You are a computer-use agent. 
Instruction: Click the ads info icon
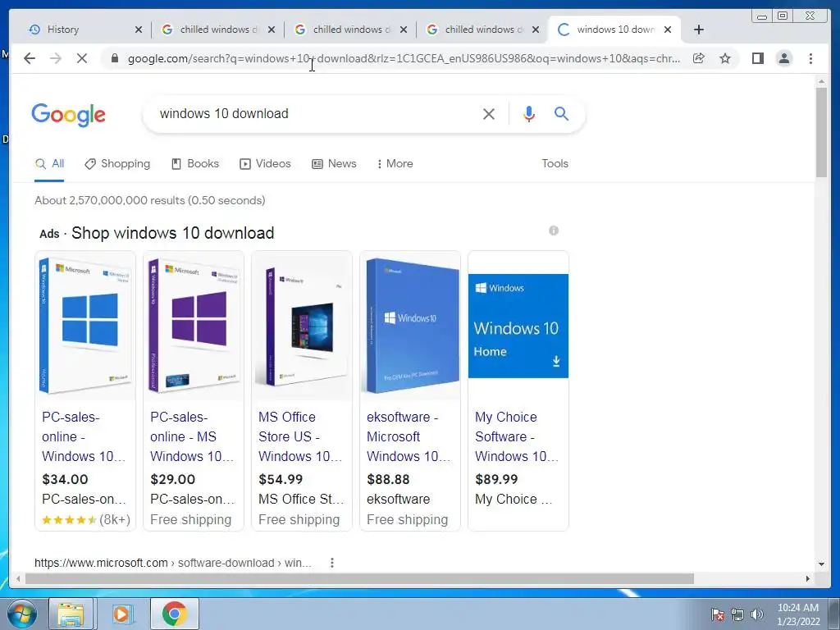click(554, 231)
